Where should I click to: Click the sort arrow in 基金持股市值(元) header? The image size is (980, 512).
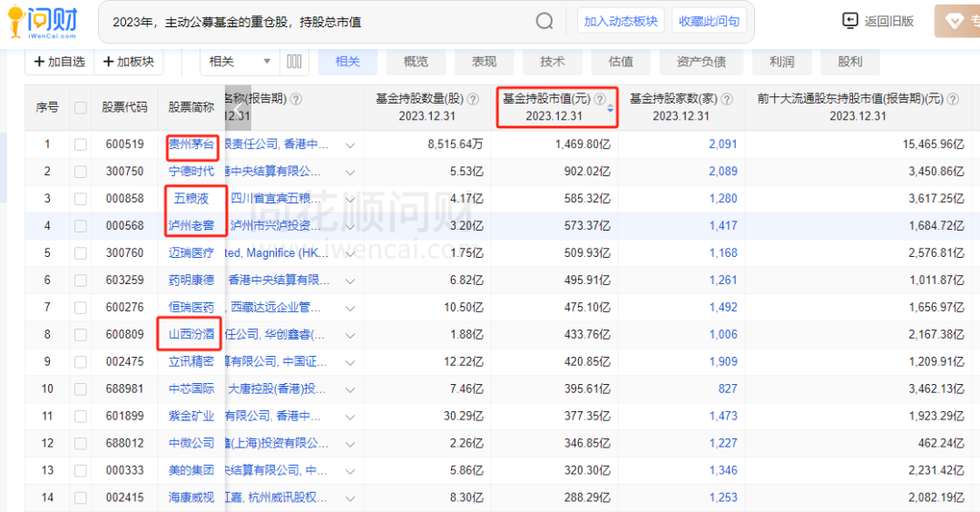(611, 108)
